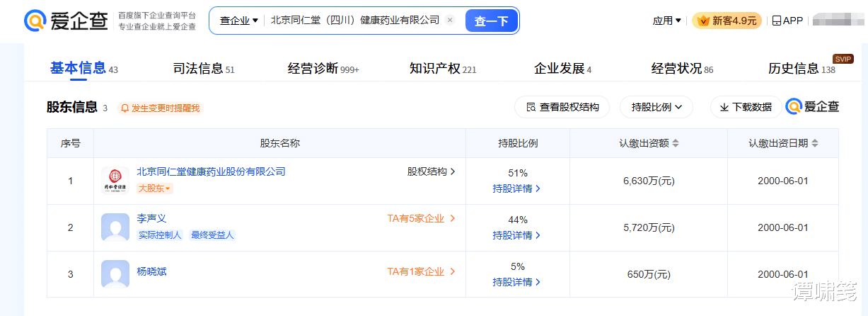This screenshot has height=316, width=868.
Task: Open the 北京同仁堂健康药业股份有限公司 link
Action: click(x=211, y=171)
